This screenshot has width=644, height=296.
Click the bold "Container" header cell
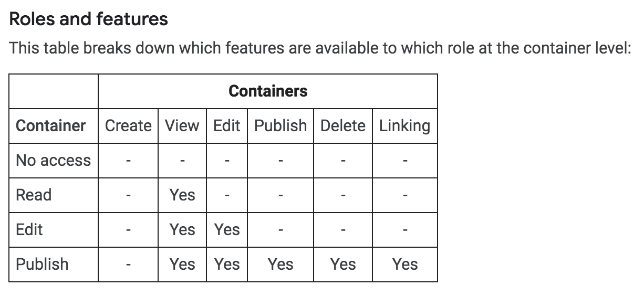click(51, 126)
